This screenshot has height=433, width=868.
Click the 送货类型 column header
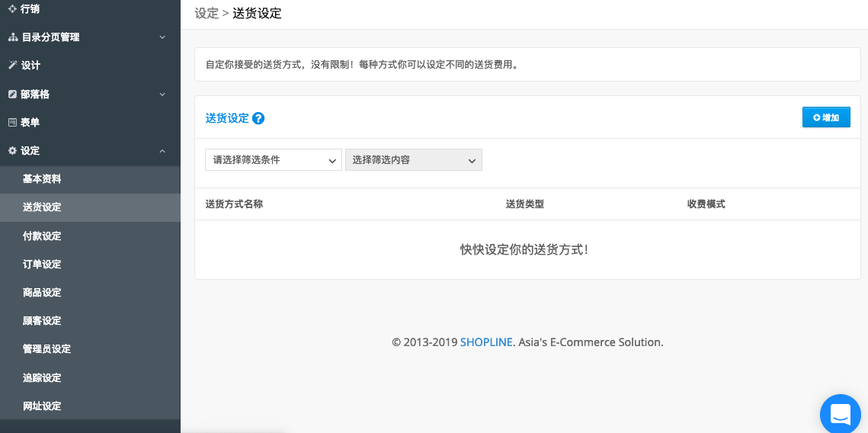525,204
